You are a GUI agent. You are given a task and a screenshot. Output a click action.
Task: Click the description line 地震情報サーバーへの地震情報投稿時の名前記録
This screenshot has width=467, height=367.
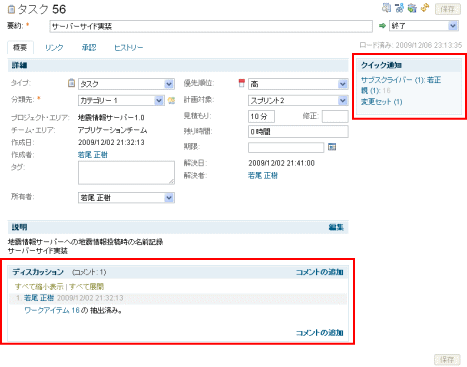pos(85,242)
